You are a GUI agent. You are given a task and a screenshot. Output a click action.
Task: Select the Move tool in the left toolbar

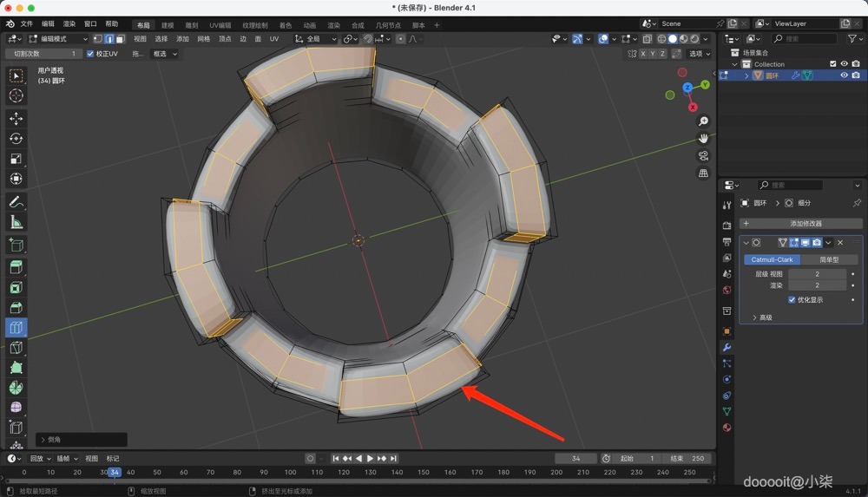(x=16, y=118)
